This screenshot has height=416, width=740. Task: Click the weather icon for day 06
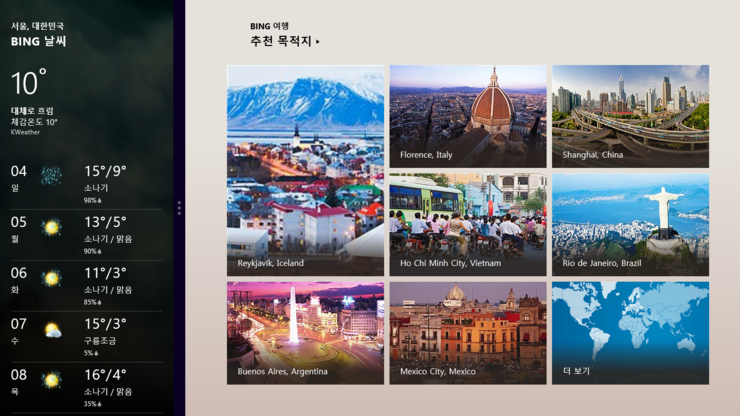click(51, 277)
